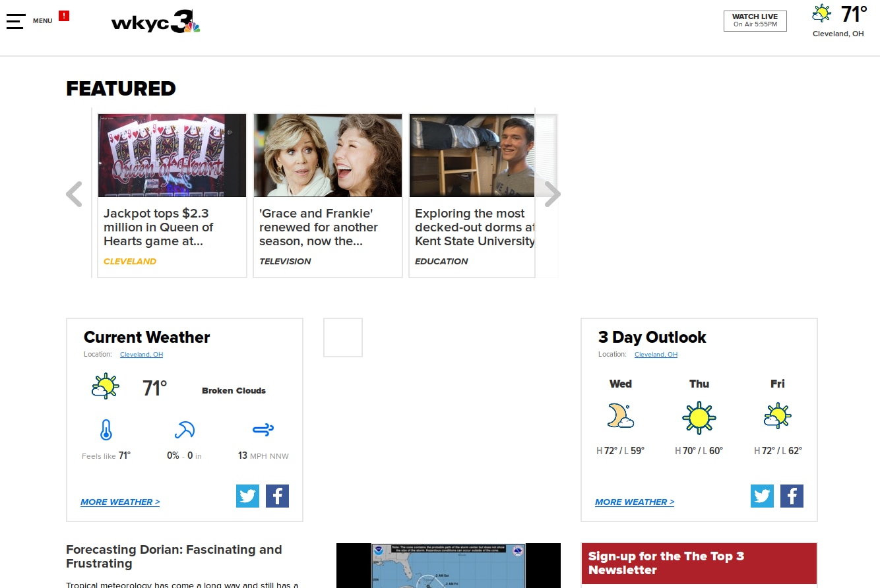Click Fri forecast 'H 72° / L 62°'
Viewport: 880px width, 588px height.
(778, 451)
